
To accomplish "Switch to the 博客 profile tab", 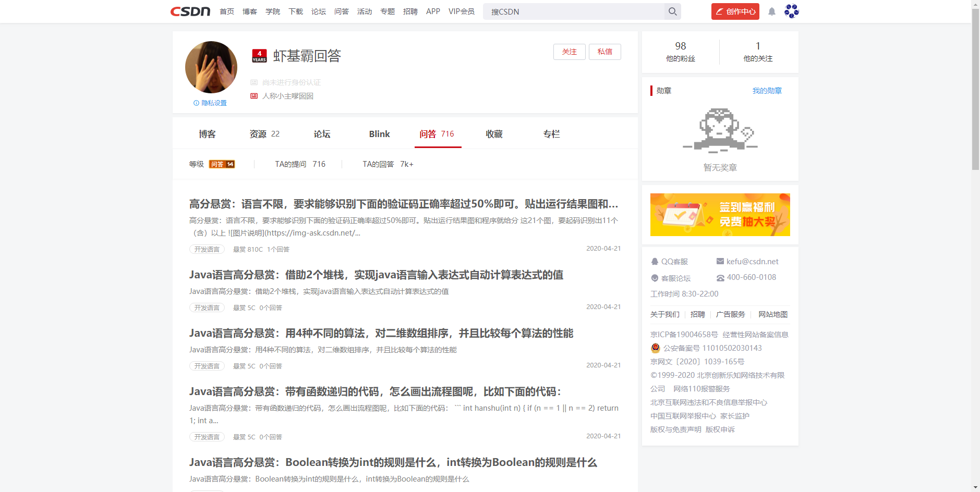I will tap(207, 134).
